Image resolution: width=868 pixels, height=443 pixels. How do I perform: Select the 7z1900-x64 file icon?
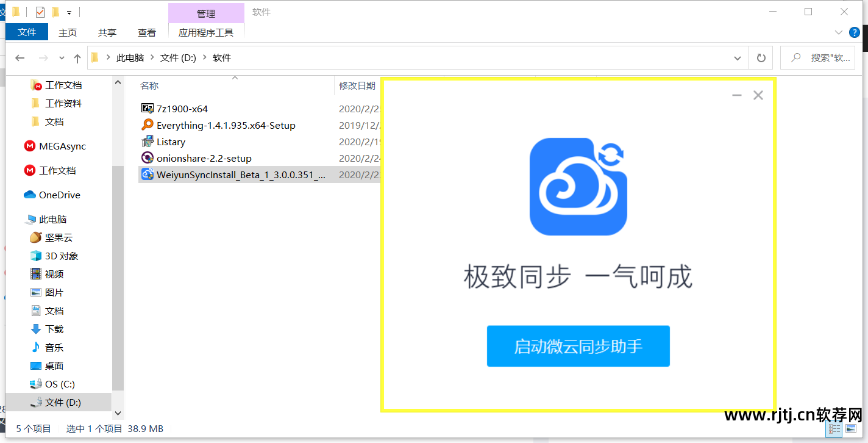(147, 109)
